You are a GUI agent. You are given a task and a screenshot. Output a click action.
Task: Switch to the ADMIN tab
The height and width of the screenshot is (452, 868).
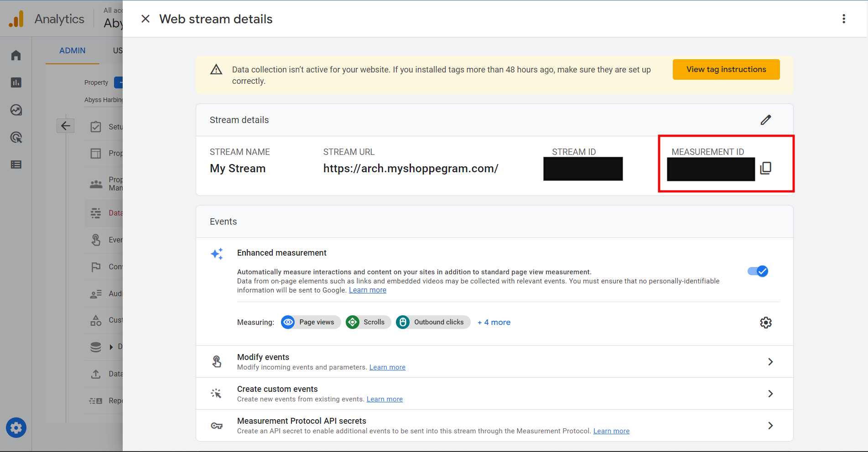[73, 51]
